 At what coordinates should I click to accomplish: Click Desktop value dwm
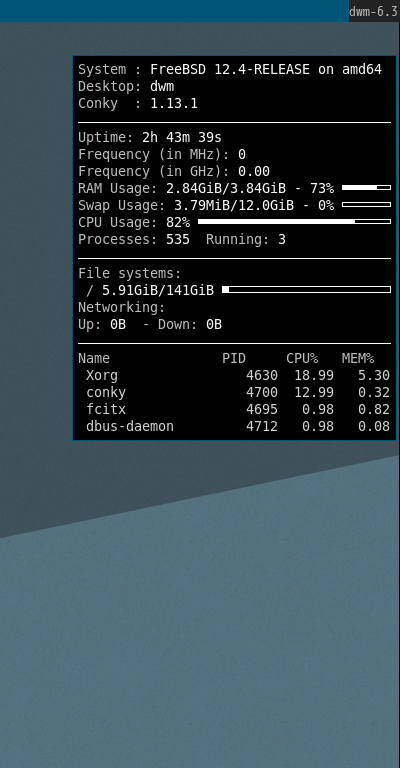pos(162,87)
